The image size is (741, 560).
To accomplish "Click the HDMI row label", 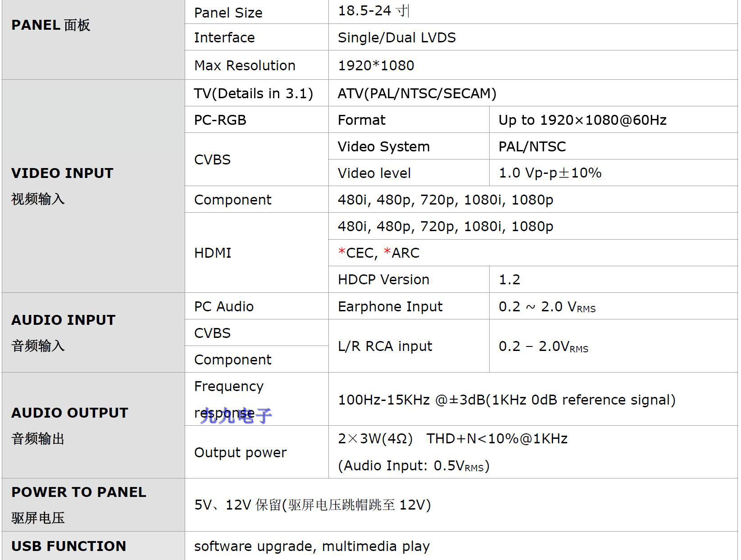I will [213, 253].
